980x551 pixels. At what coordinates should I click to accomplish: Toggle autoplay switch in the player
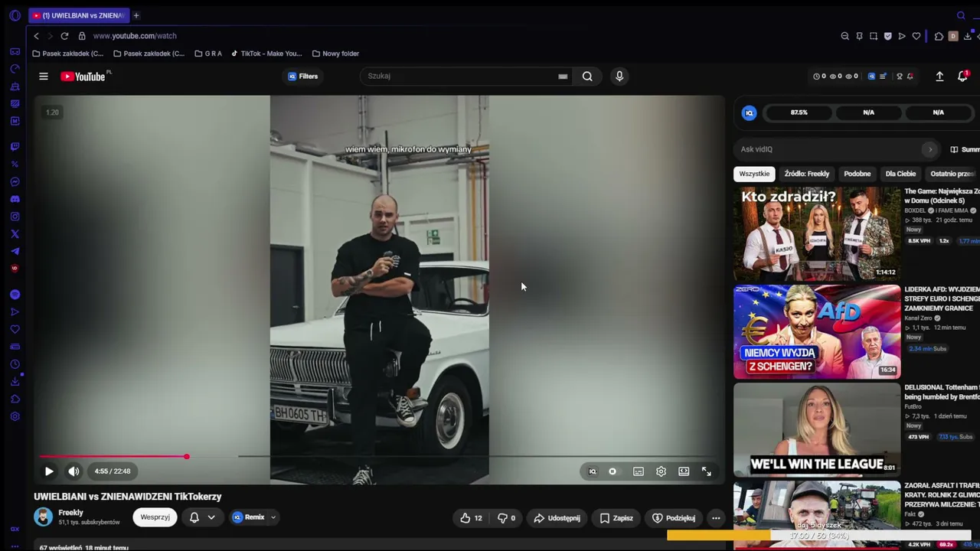point(612,471)
